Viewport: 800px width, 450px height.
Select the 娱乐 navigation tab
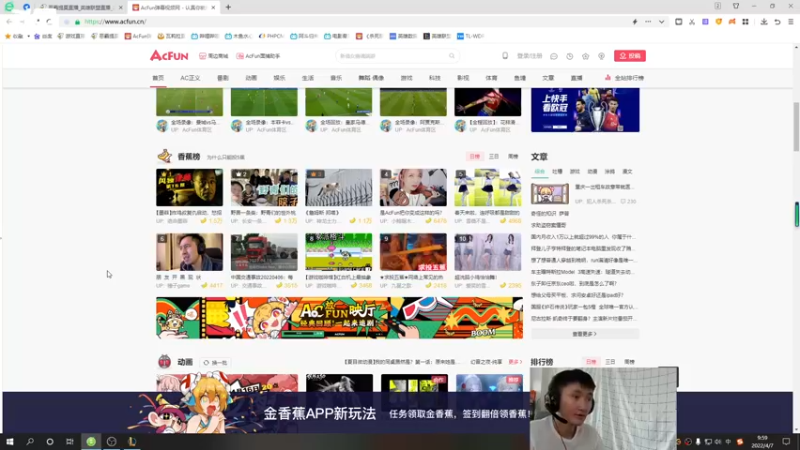[279, 78]
